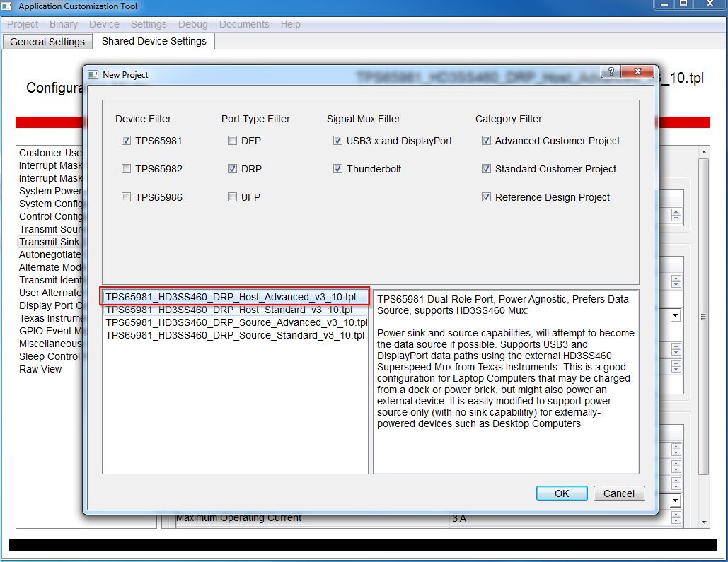
Task: Click the New Project dialog title icon
Action: pyautogui.click(x=93, y=75)
